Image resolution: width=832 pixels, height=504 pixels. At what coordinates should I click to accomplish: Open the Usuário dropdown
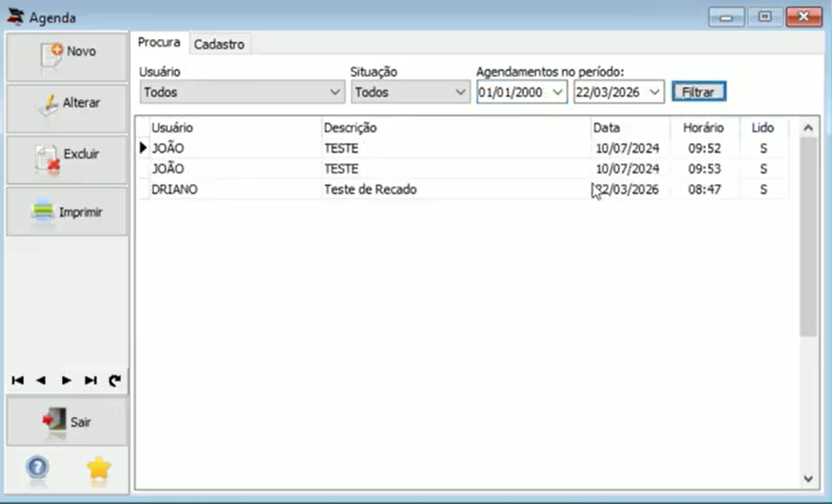(x=243, y=92)
